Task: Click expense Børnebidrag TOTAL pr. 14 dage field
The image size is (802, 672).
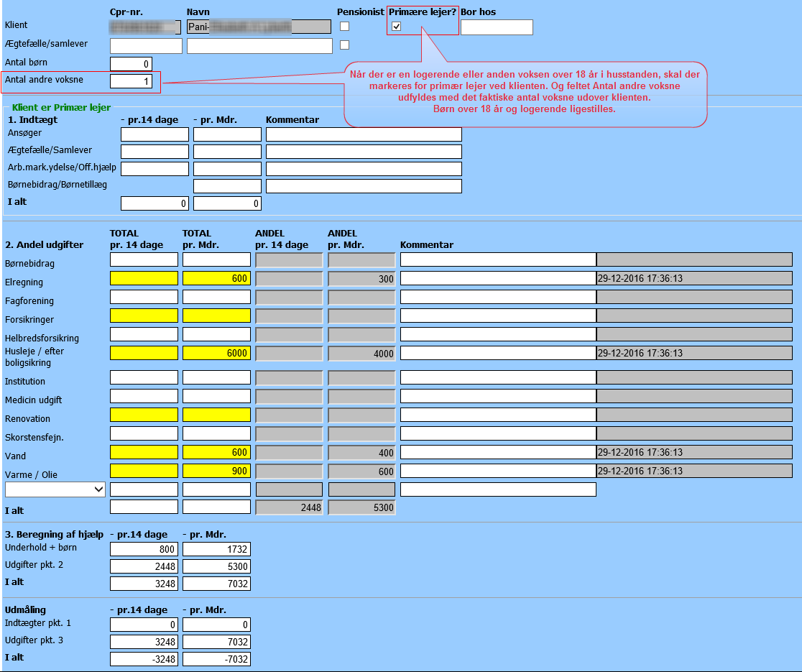Action: [x=144, y=259]
